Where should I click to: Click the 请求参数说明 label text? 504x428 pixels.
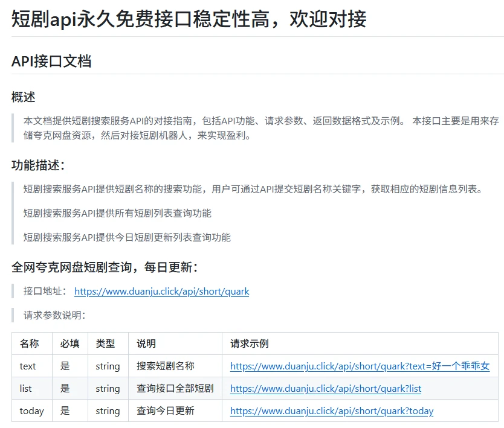54,315
